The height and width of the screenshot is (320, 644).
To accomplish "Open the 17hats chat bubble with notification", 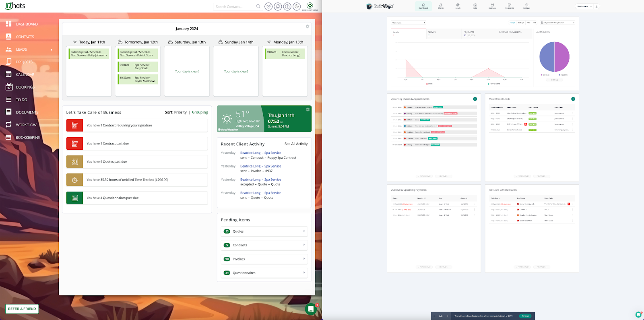I will tap(311, 309).
